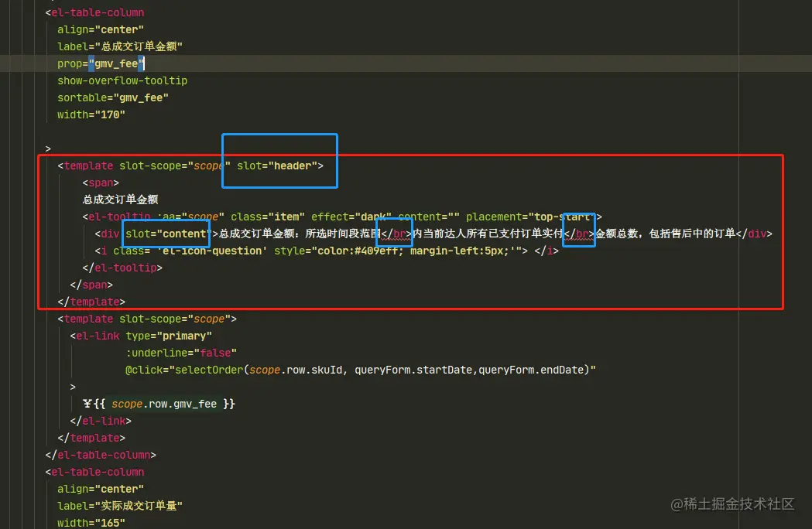Click the closing </span> tag
812x529 pixels.
pos(91,285)
